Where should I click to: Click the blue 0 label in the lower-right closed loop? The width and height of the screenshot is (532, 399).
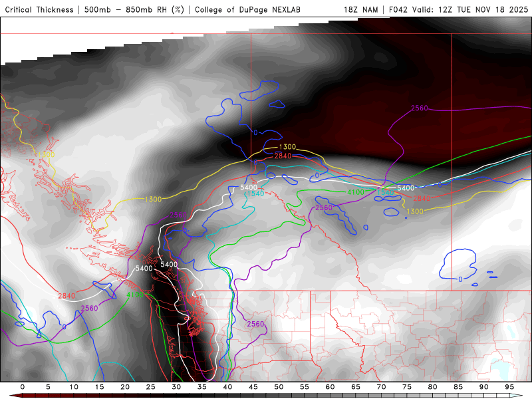pyautogui.click(x=460, y=279)
